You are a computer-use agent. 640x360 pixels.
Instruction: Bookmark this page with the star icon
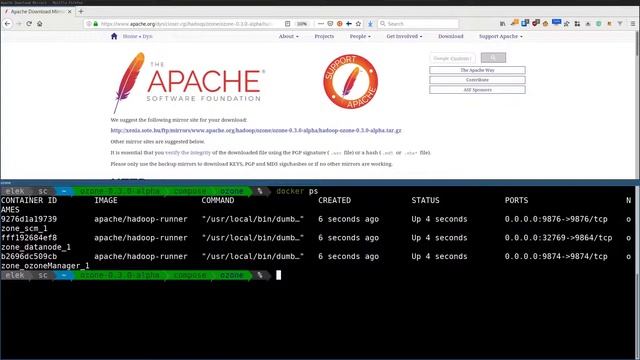click(358, 24)
